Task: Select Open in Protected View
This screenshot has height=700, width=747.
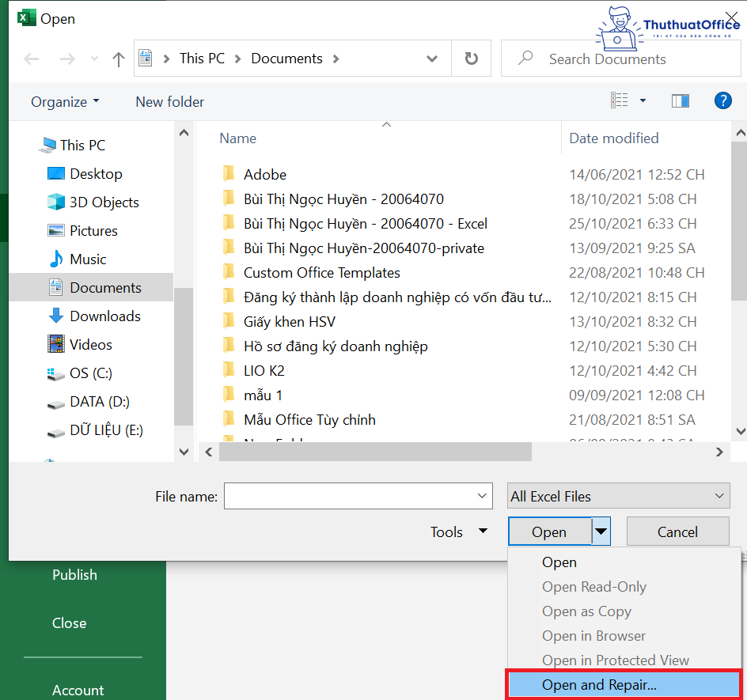Action: click(615, 660)
